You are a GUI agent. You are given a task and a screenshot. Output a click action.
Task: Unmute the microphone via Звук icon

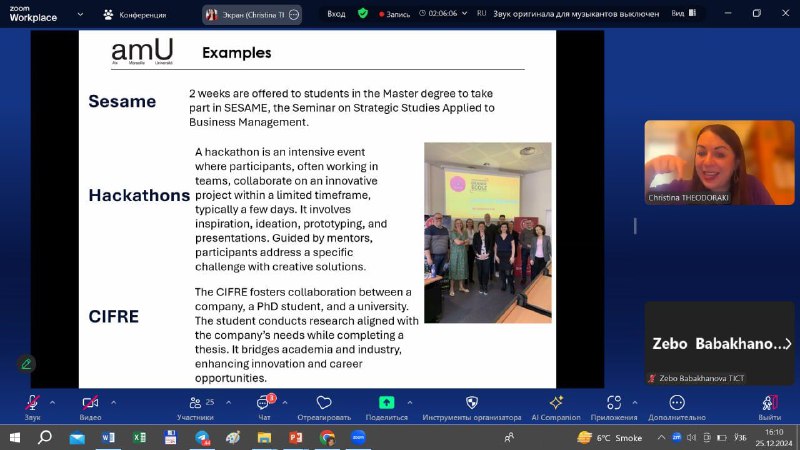point(32,403)
